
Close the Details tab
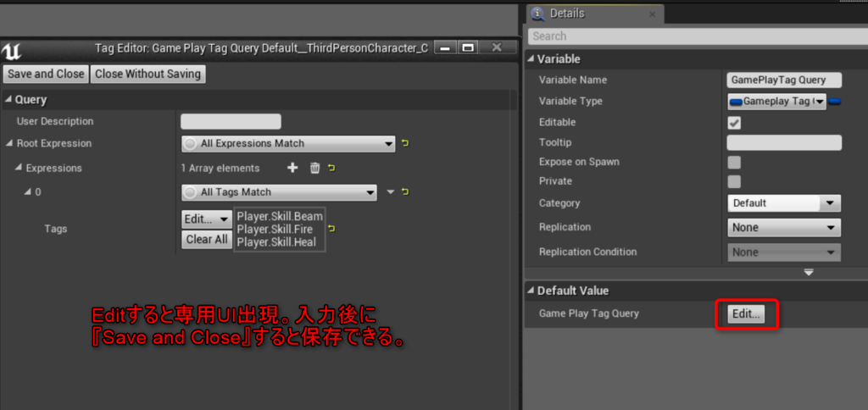coord(652,15)
